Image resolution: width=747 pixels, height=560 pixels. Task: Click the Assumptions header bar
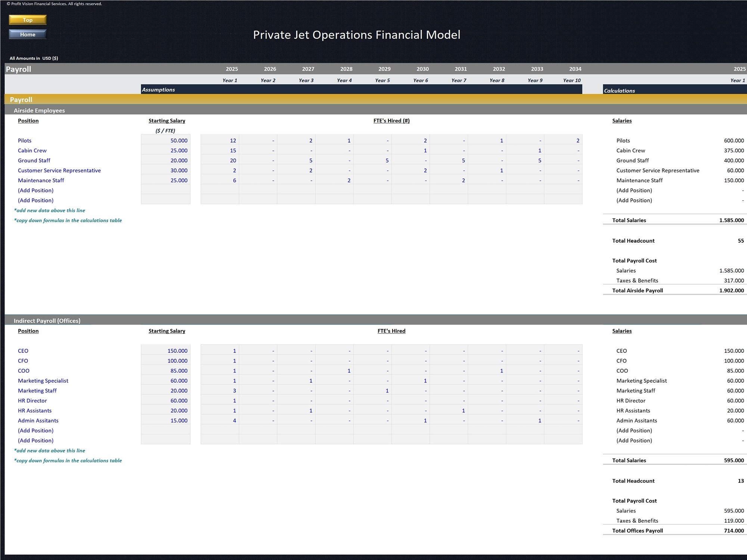click(362, 89)
